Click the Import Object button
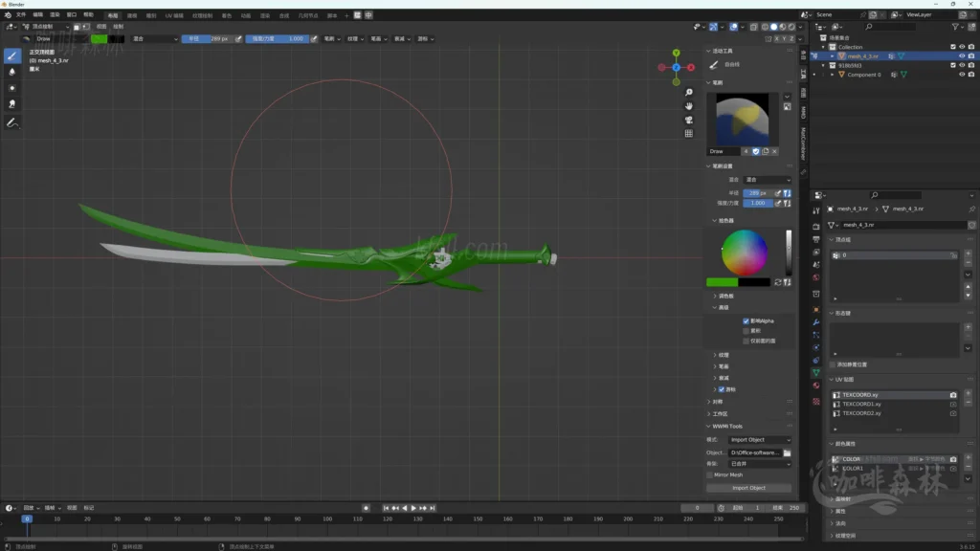 748,488
